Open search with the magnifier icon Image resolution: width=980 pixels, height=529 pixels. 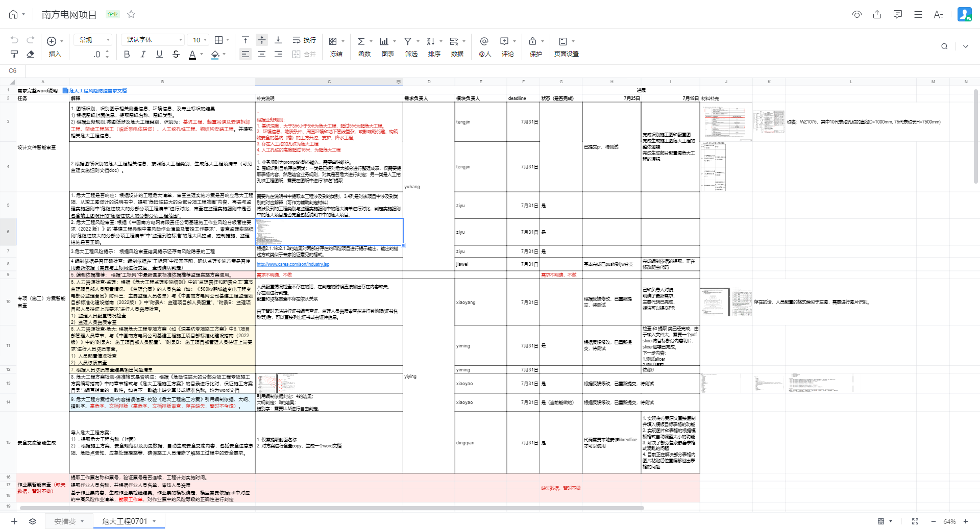pyautogui.click(x=944, y=46)
